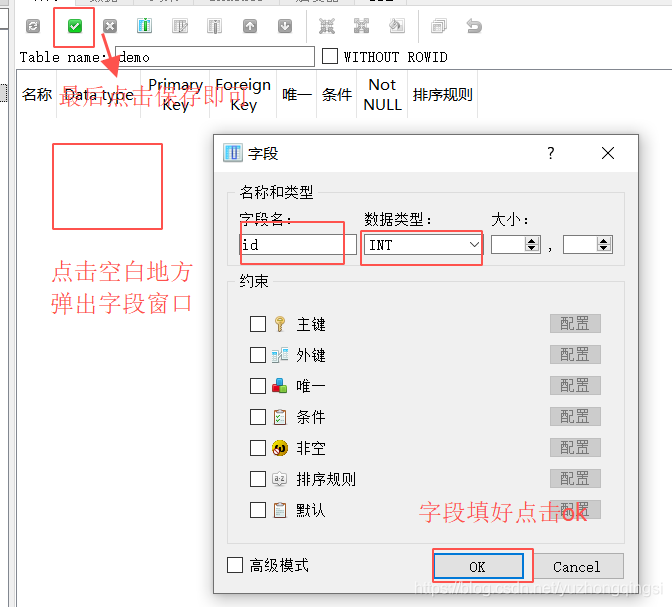Click the Foreign Key column header
Screen dimensions: 672x607
point(243,94)
